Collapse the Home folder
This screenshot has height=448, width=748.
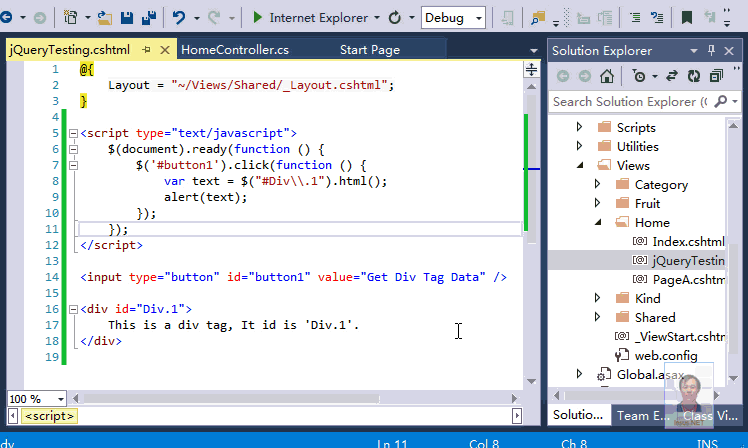click(598, 222)
